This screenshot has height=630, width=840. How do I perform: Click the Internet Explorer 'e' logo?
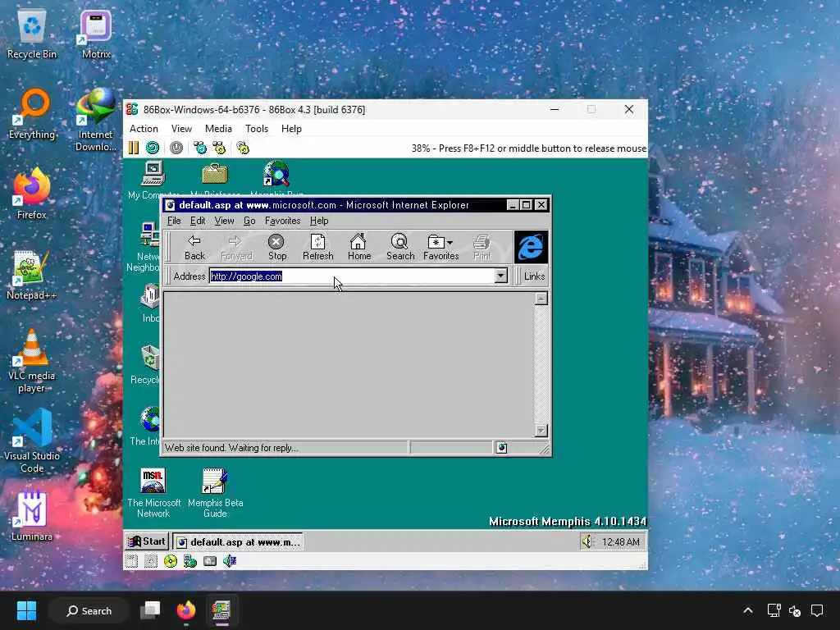click(x=531, y=247)
